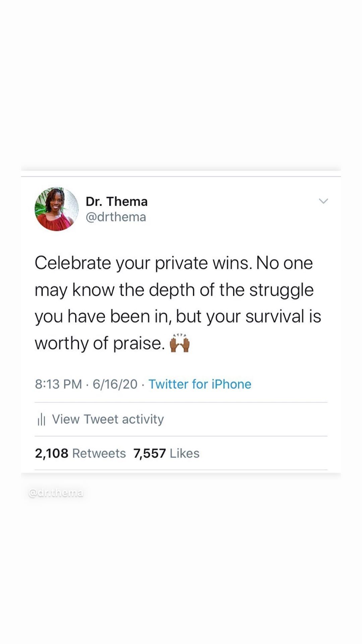The height and width of the screenshot is (644, 362).
Task: Click the Tweet activity bar chart icon
Action: click(x=41, y=419)
